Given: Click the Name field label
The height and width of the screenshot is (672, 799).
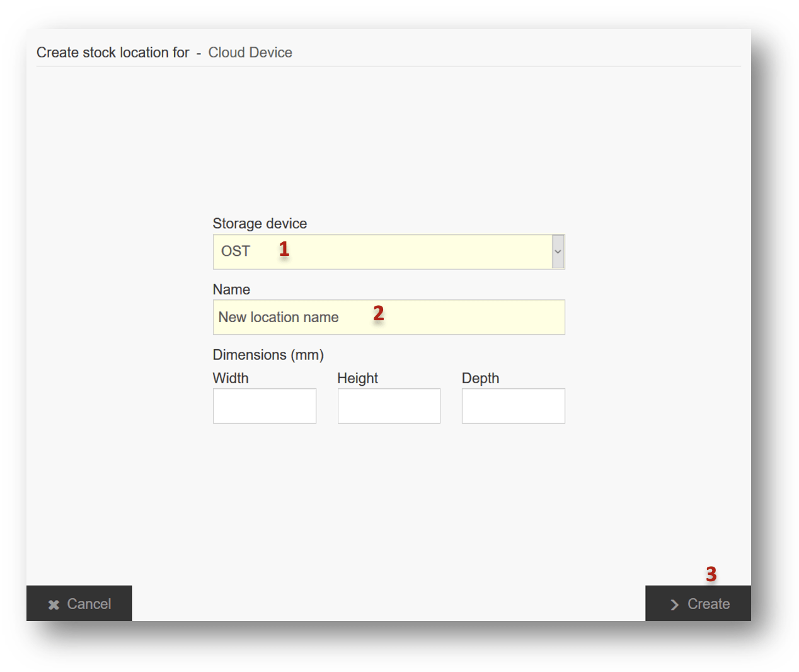Looking at the screenshot, I should pyautogui.click(x=231, y=289).
